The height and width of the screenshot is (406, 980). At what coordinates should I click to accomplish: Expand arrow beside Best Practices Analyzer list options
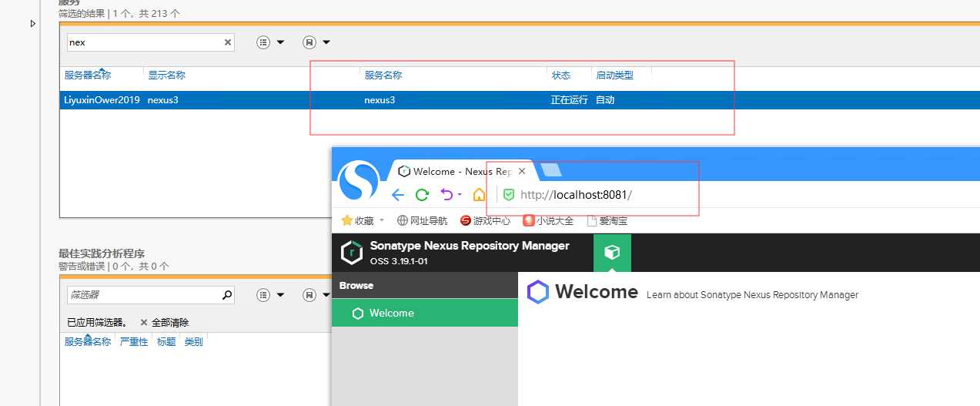pyautogui.click(x=280, y=294)
